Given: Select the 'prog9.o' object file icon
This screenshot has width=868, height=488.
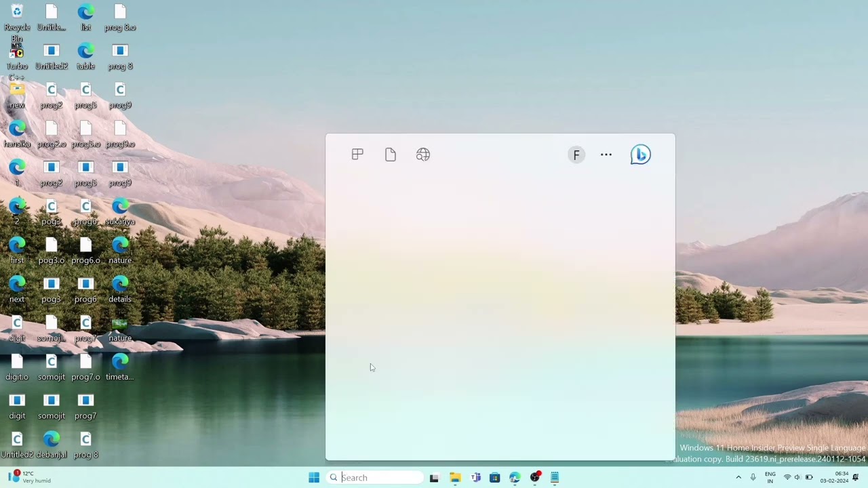Looking at the screenshot, I should click(x=120, y=134).
